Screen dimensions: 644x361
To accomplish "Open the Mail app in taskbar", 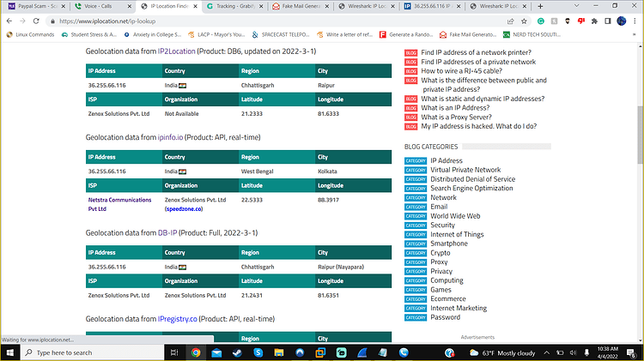I will (216, 352).
